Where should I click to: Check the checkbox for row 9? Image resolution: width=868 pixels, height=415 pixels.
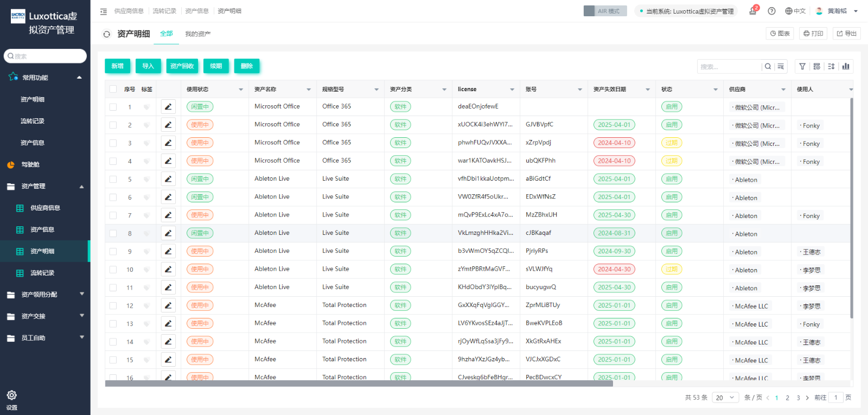coord(113,251)
